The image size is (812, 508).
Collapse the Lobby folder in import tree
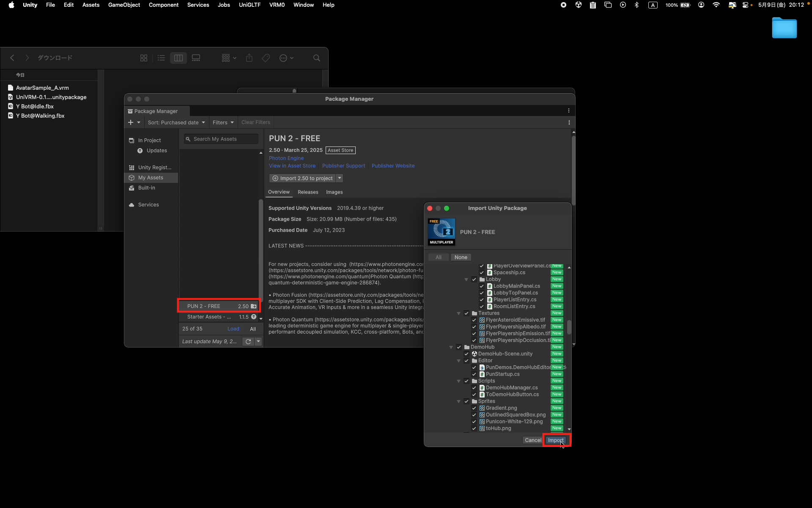[x=466, y=279]
